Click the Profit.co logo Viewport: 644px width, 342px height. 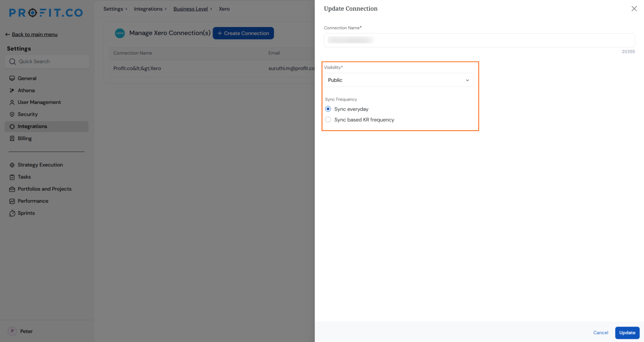(x=46, y=13)
